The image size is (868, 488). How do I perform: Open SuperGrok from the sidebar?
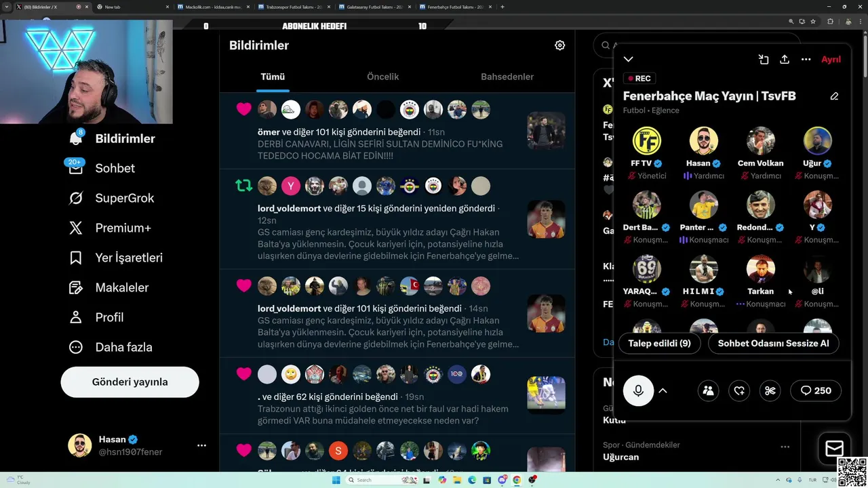[x=76, y=198]
